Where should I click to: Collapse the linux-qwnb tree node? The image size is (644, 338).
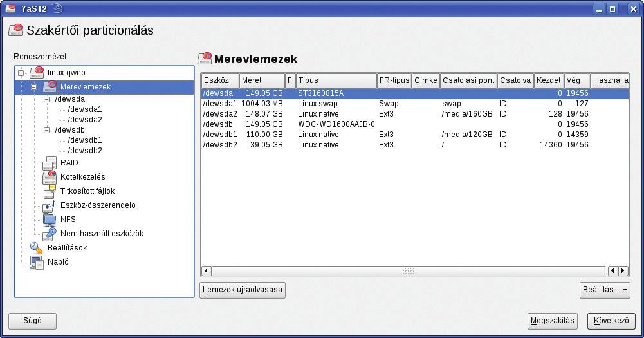21,73
